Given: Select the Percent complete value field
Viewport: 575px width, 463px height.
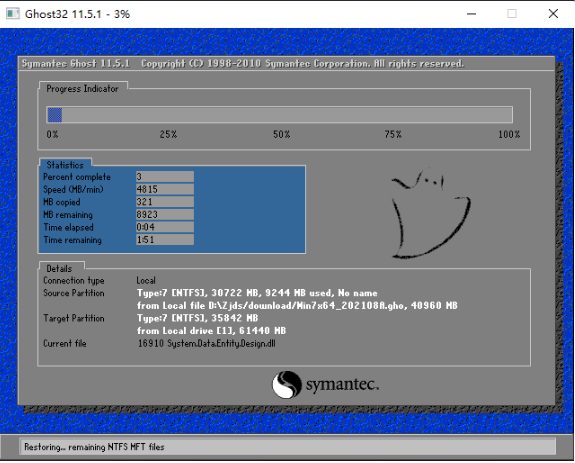Looking at the screenshot, I should (165, 177).
